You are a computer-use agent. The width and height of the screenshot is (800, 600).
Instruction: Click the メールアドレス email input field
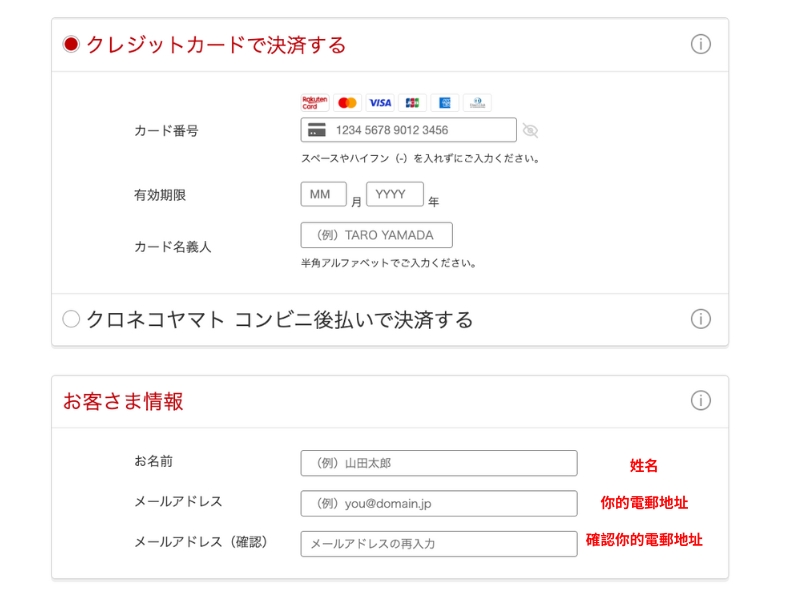438,503
